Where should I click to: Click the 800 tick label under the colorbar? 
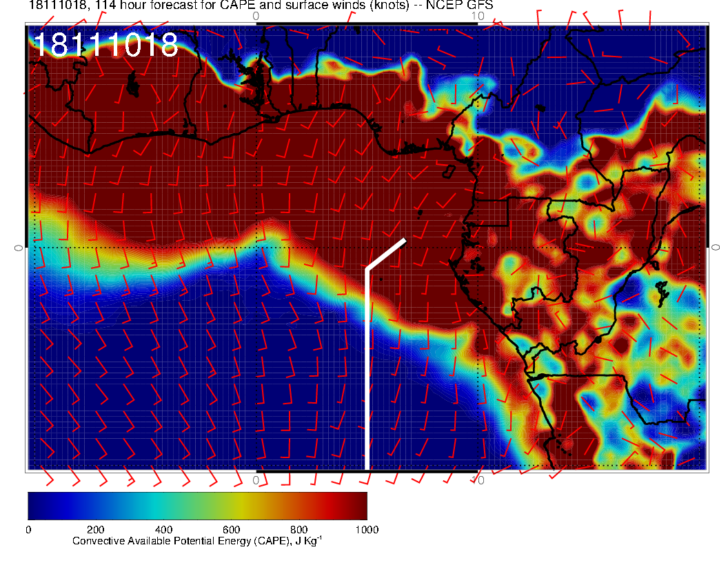[x=299, y=530]
